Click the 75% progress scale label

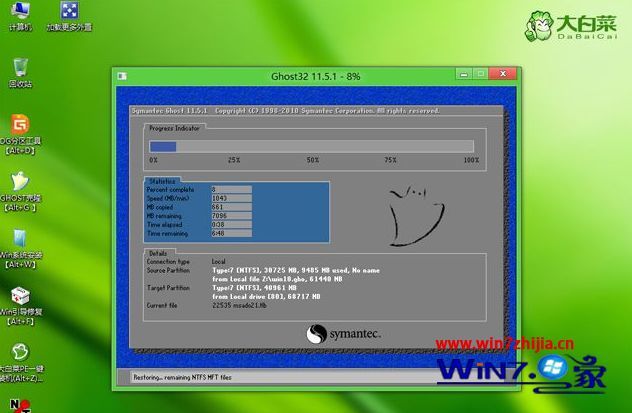[x=390, y=160]
